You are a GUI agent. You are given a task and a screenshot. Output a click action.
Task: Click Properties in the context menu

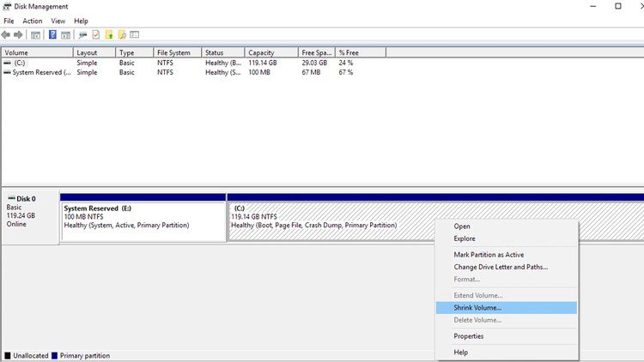pos(468,336)
